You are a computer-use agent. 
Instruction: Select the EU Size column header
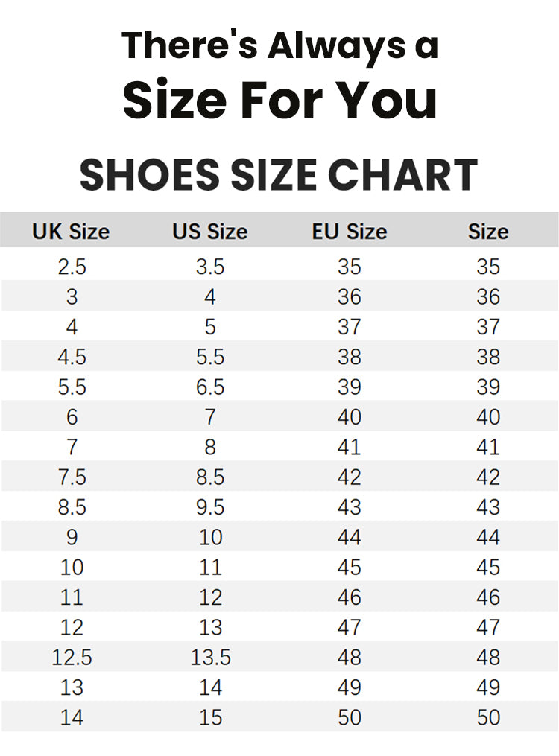349,232
